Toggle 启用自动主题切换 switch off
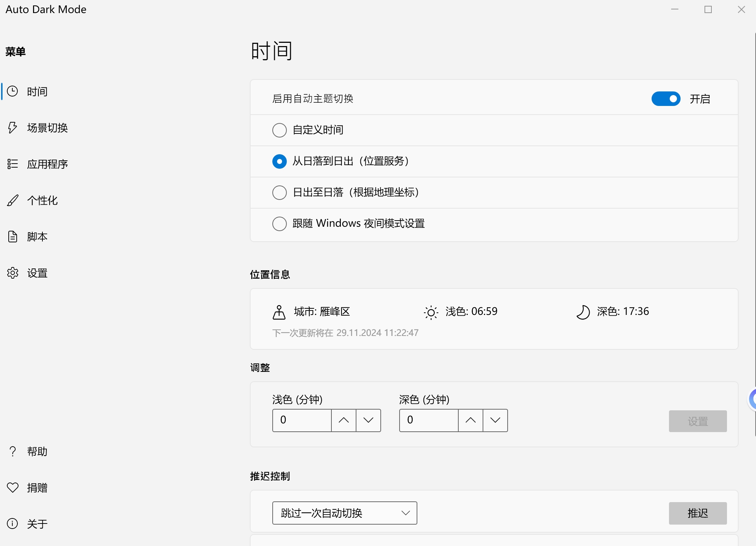The height and width of the screenshot is (546, 756). pyautogui.click(x=666, y=99)
